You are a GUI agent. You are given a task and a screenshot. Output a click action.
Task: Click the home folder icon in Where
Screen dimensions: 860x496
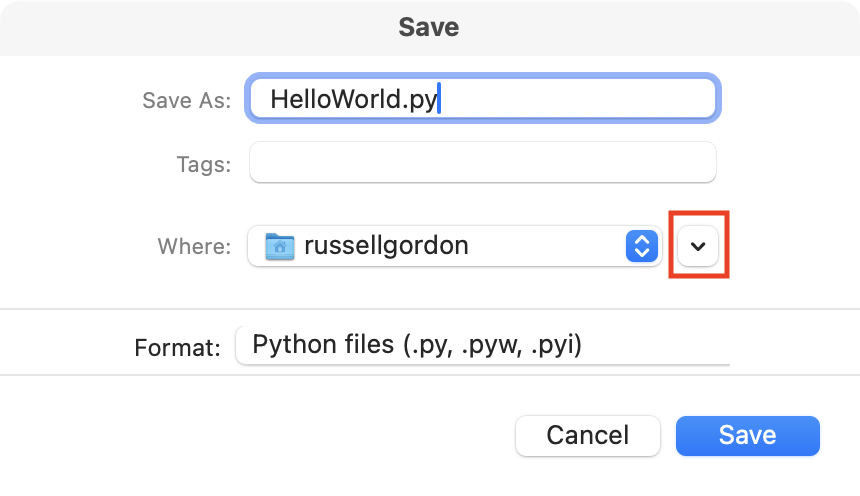(x=280, y=246)
